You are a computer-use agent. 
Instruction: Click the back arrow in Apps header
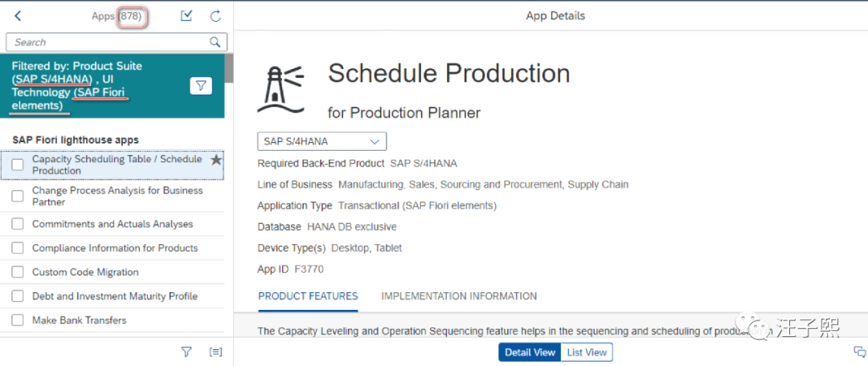pos(18,16)
